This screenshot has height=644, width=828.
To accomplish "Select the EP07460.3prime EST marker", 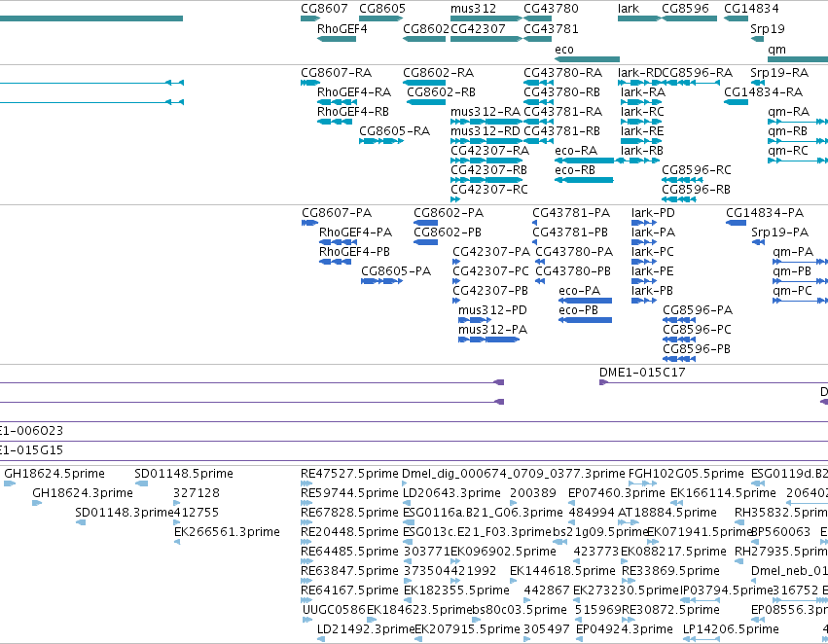I will point(572,503).
